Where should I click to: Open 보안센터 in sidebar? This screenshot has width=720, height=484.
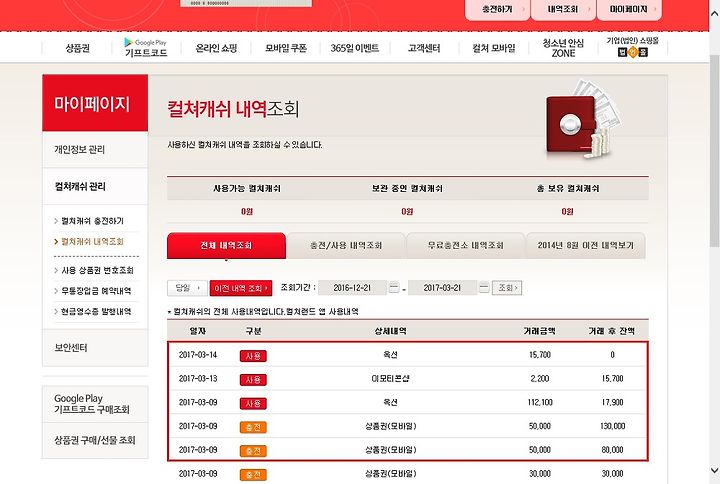[x=95, y=348]
